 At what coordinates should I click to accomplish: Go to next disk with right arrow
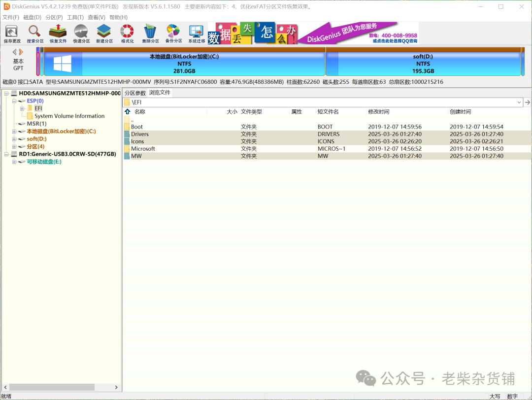click(21, 52)
